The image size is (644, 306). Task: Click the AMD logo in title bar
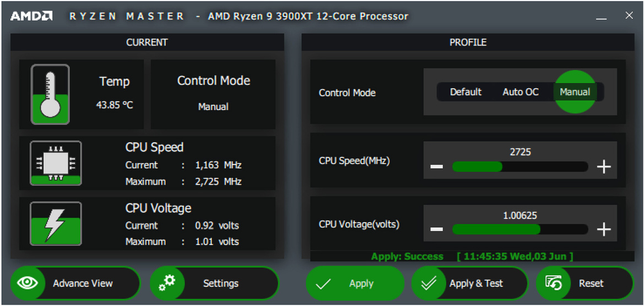coord(31,16)
